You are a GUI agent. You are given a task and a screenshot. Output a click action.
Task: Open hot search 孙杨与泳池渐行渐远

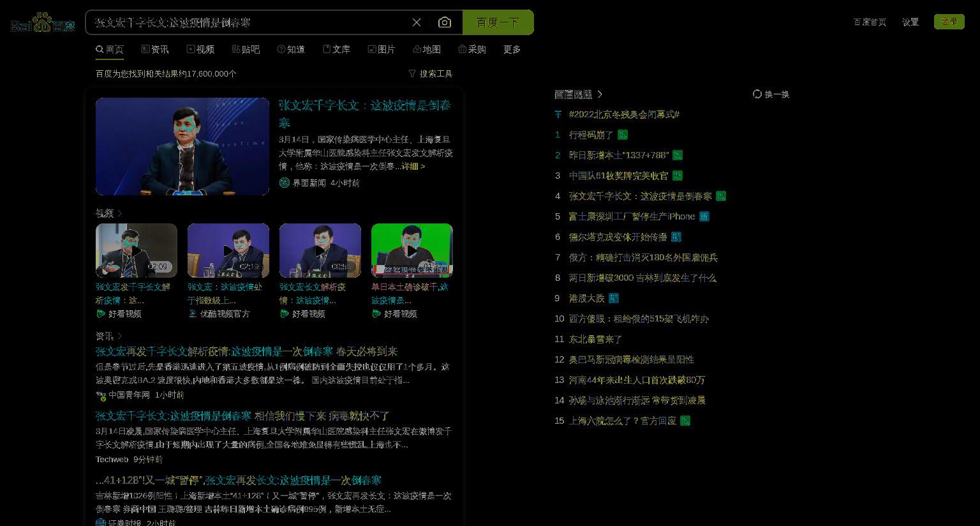[x=637, y=400]
